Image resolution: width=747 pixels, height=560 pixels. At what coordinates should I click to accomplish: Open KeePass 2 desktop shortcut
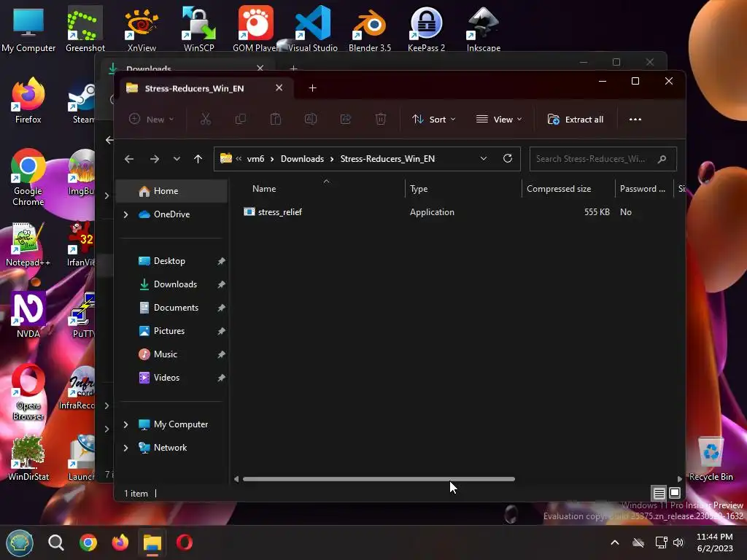click(x=426, y=28)
